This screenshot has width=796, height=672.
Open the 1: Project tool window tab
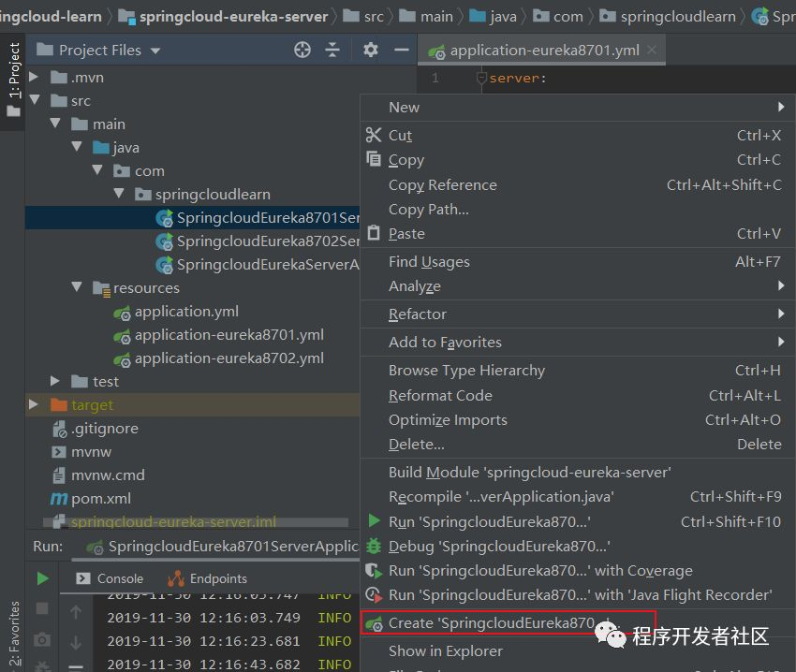click(14, 80)
